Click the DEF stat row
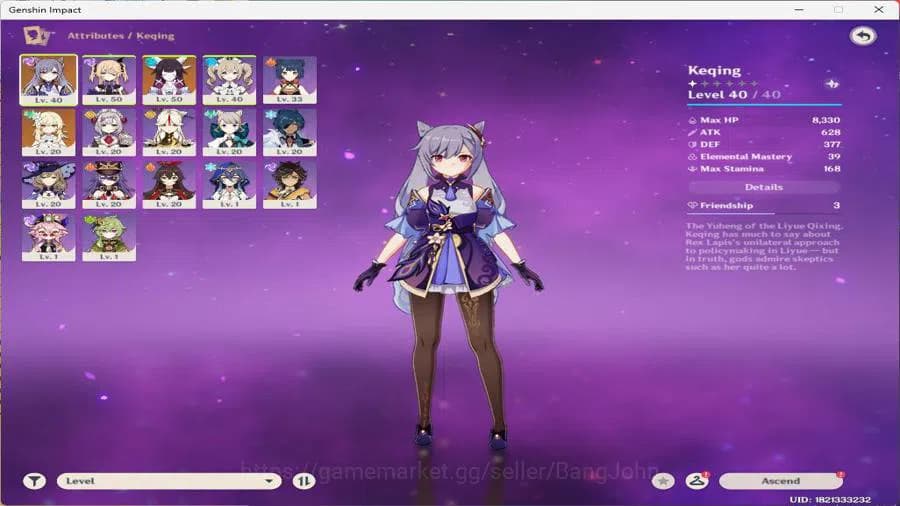 [x=764, y=144]
